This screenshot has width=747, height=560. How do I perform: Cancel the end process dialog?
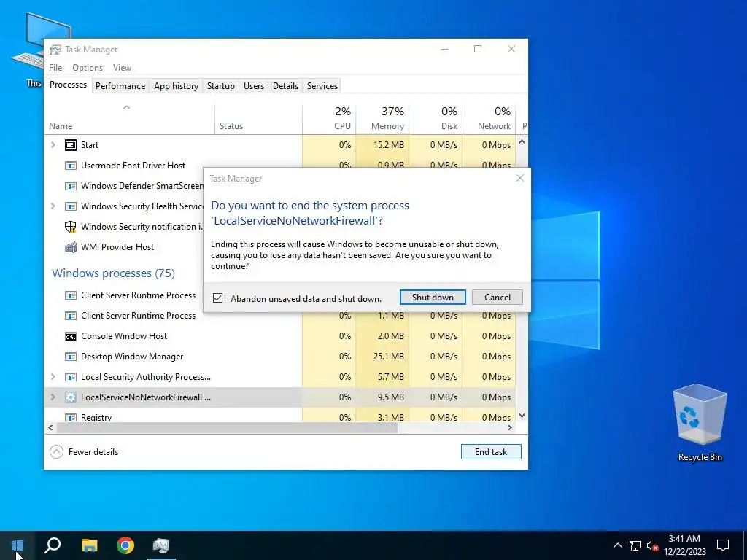[498, 297]
